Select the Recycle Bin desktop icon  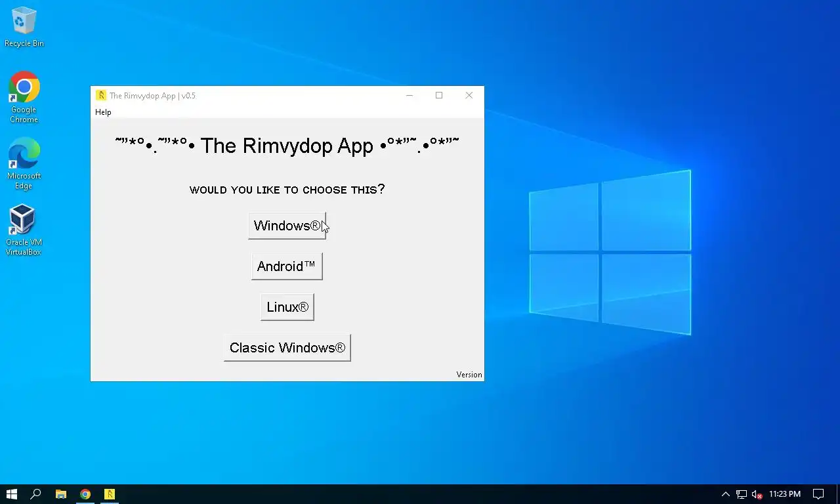click(24, 28)
